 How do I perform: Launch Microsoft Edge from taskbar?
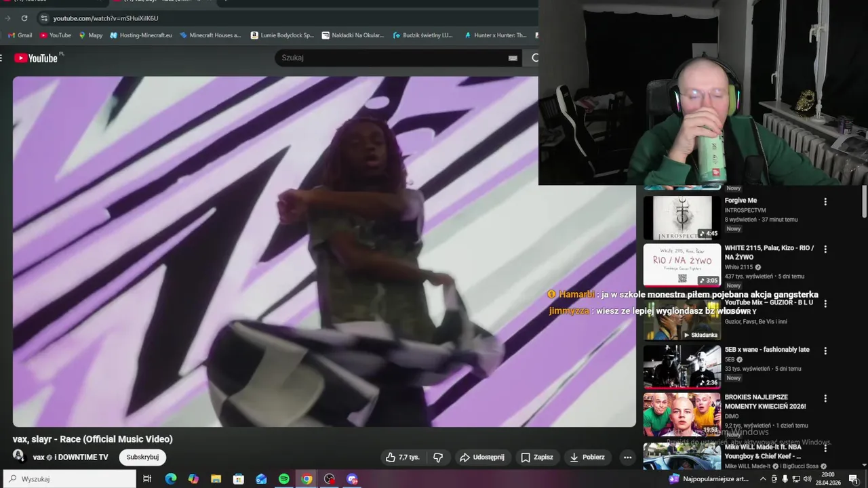click(170, 479)
